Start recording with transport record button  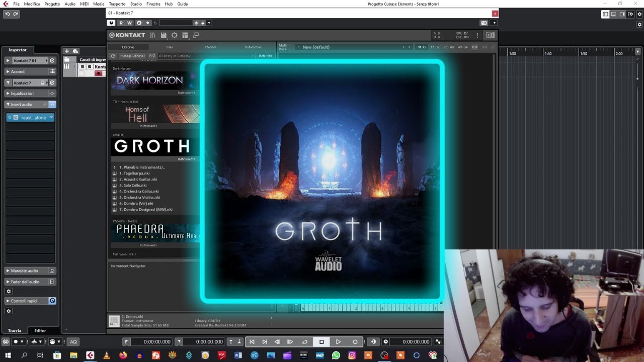[x=355, y=342]
